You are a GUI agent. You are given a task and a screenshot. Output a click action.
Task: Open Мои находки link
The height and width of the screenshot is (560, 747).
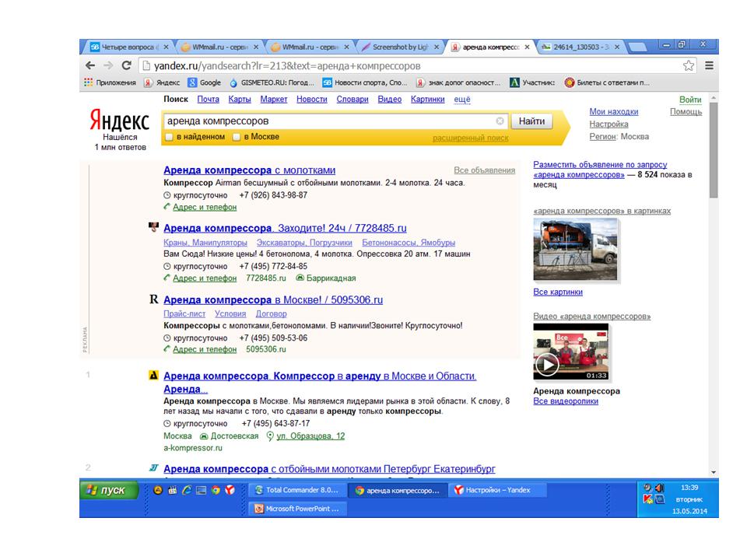[614, 111]
